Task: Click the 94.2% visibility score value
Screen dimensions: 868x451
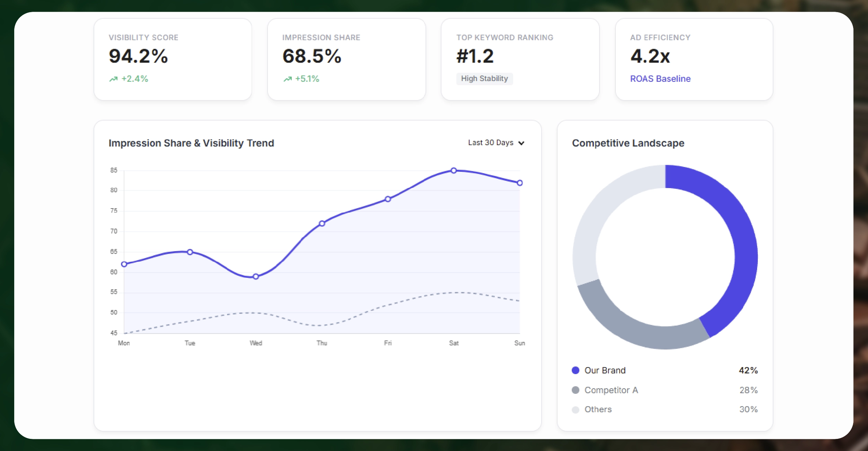Action: [x=138, y=56]
